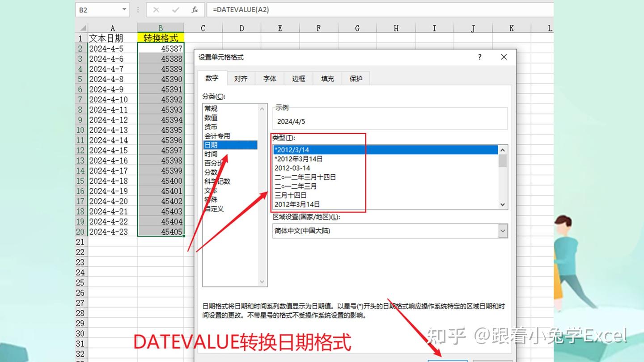
Task: Close the 设置单元格格式 dialog
Action: [504, 57]
